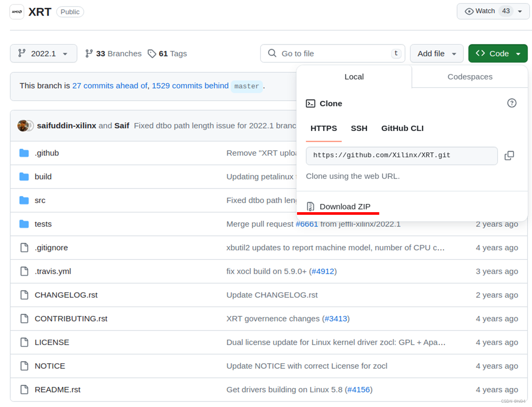Screen dimensions: 532x407
Task: Click the tags icon next to 61 Tags
Action: 152,53
